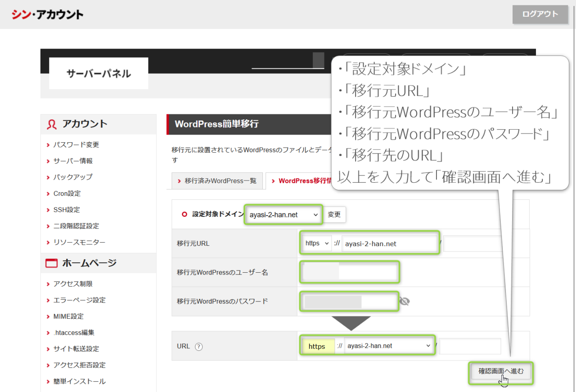Open アクセス拒否設定 in the sidebar
This screenshot has height=392, width=576.
79,365
